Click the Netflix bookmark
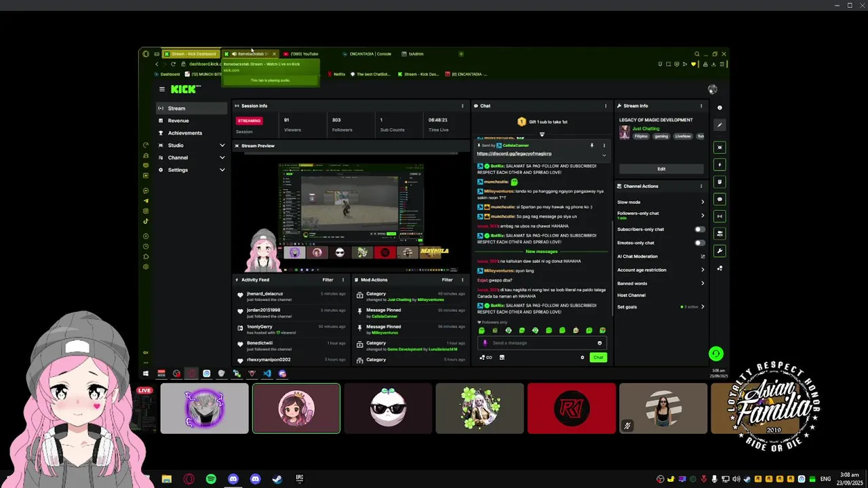This screenshot has width=868, height=488. tap(337, 74)
